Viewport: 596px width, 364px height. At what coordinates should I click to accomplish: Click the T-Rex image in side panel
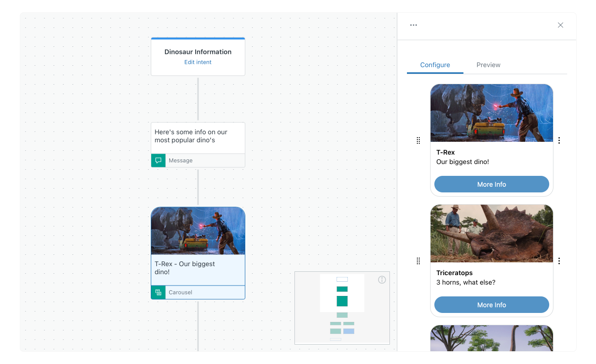pos(492,113)
